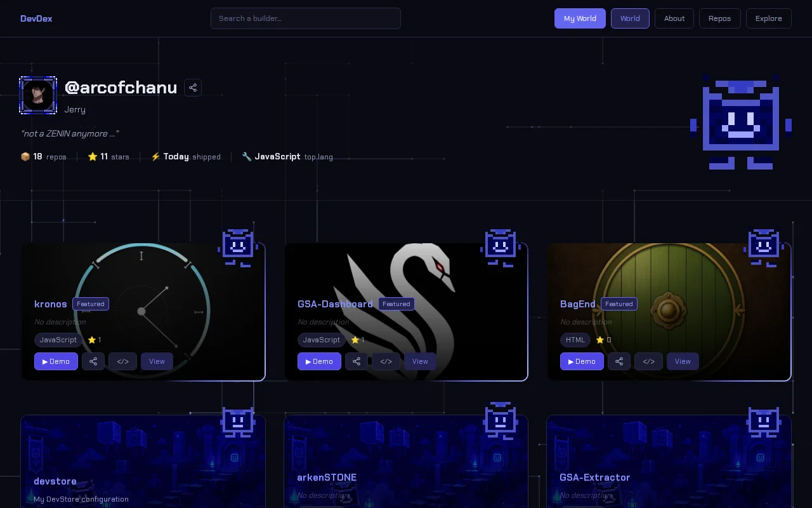Viewport: 812px width, 508px height.
Task: Open the kronos source code icon
Action: (x=123, y=361)
